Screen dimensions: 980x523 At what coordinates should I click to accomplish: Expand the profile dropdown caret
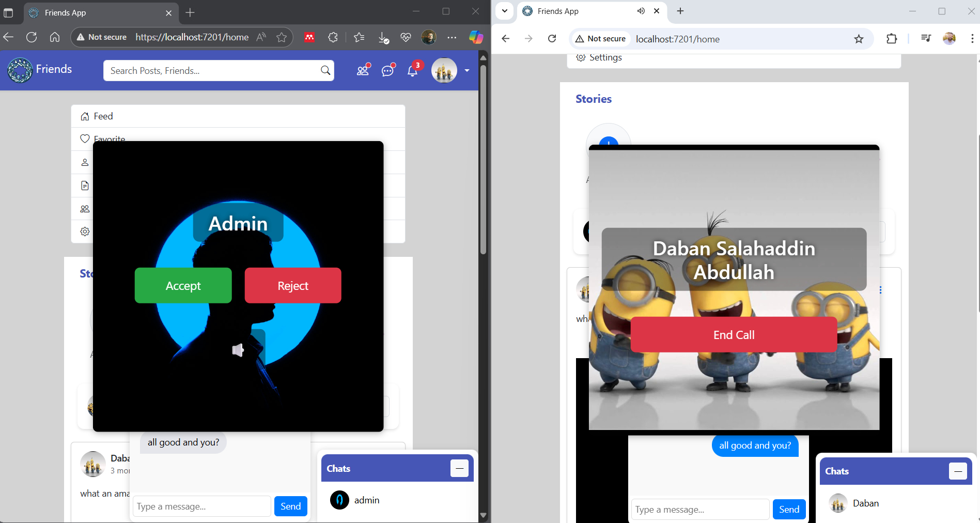pyautogui.click(x=467, y=70)
